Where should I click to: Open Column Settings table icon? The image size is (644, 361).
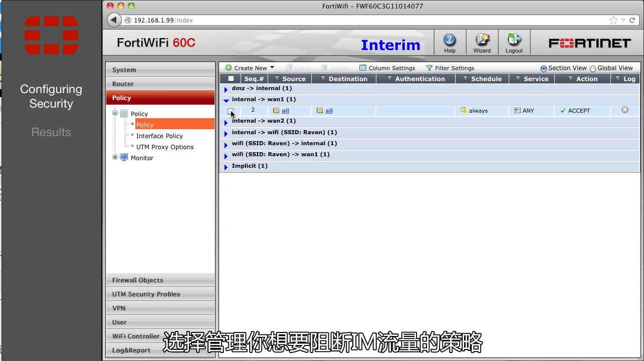click(363, 68)
